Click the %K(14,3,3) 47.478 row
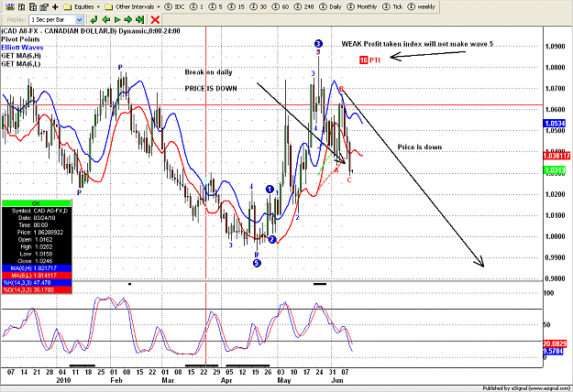Screen dimensions: 573x392 click(37, 283)
